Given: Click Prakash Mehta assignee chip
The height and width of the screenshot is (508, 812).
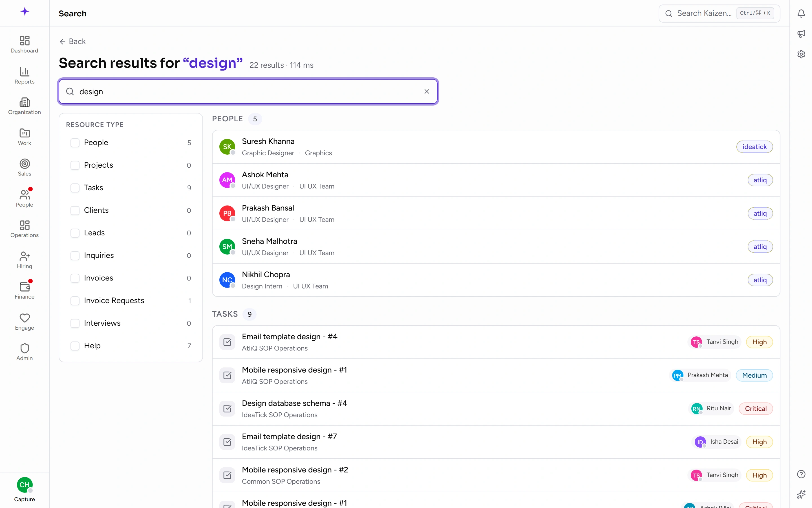Looking at the screenshot, I should pyautogui.click(x=700, y=375).
